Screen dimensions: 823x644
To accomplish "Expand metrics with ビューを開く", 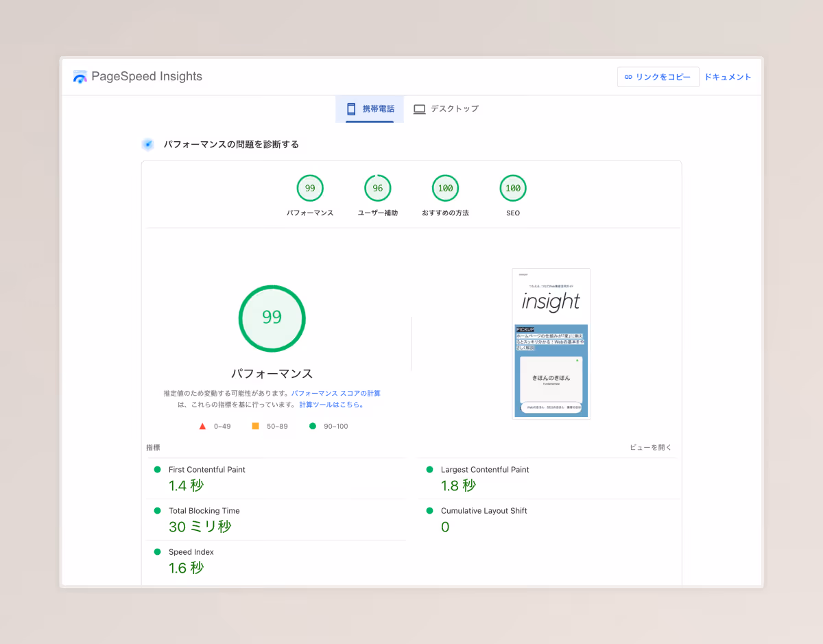I will click(x=651, y=447).
